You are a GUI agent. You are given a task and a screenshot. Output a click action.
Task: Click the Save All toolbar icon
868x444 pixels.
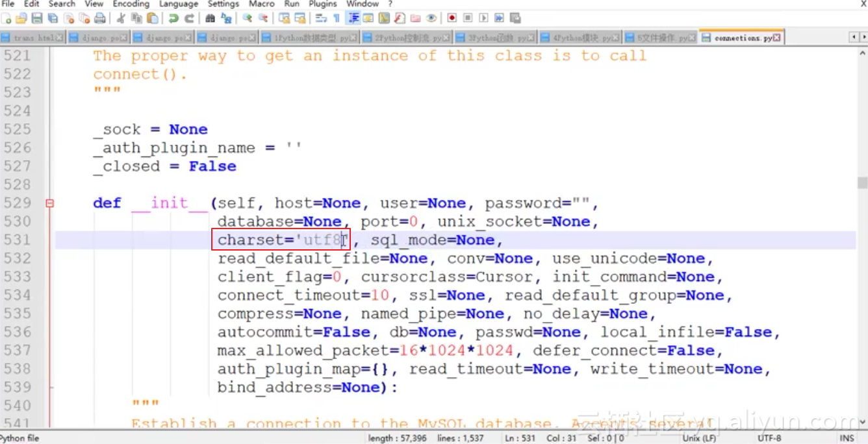(x=53, y=18)
